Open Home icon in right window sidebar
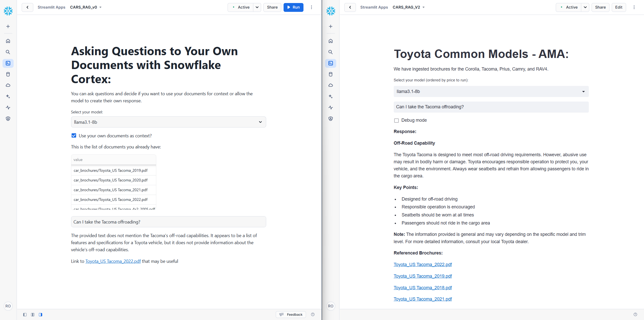Screen dimensions: 644x320 pos(331,41)
